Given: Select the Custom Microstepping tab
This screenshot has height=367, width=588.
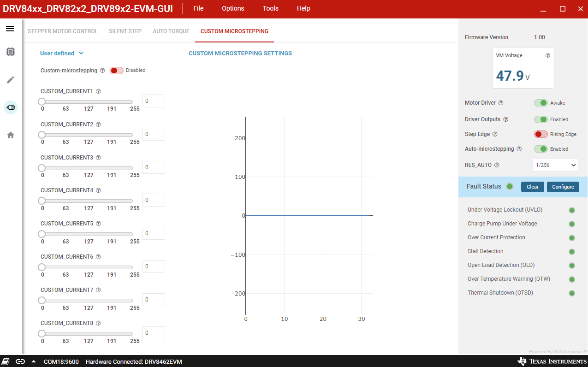Looking at the screenshot, I should pyautogui.click(x=234, y=31).
